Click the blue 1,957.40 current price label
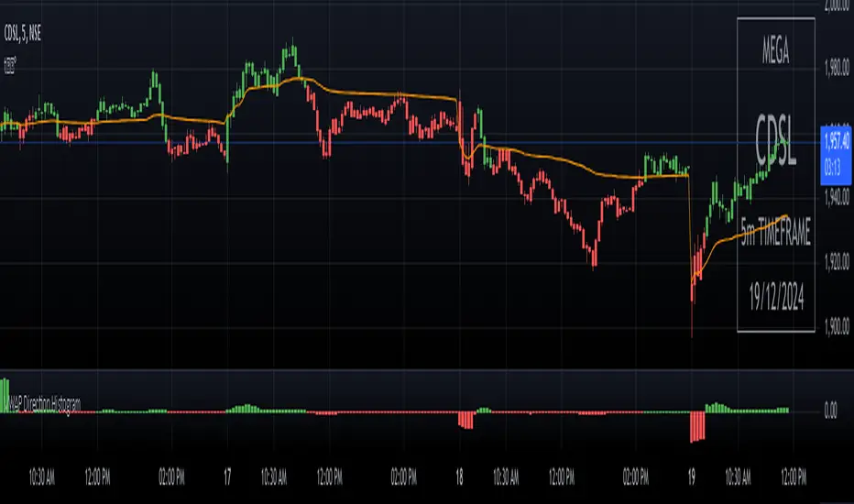Viewport: 854px width, 504px height. (x=836, y=155)
